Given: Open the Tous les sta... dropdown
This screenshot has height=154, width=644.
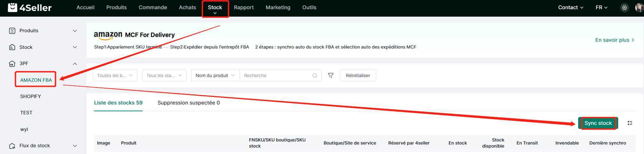Looking at the screenshot, I should coord(164,76).
